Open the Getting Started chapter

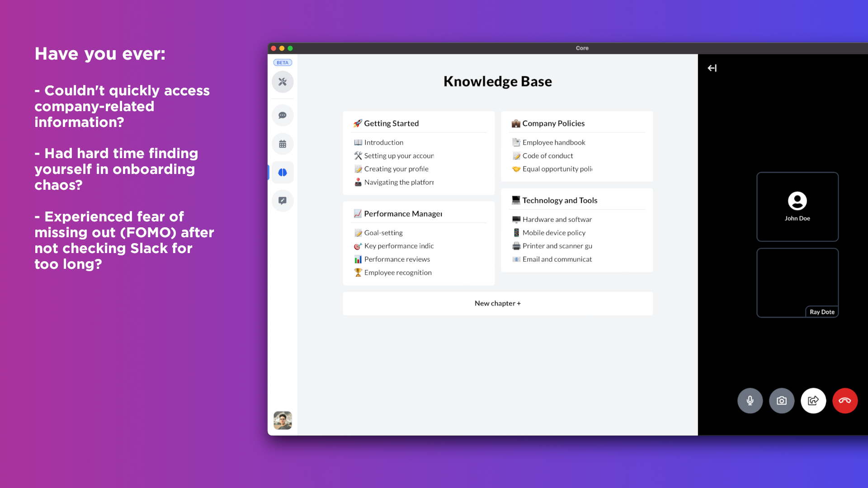[386, 123]
